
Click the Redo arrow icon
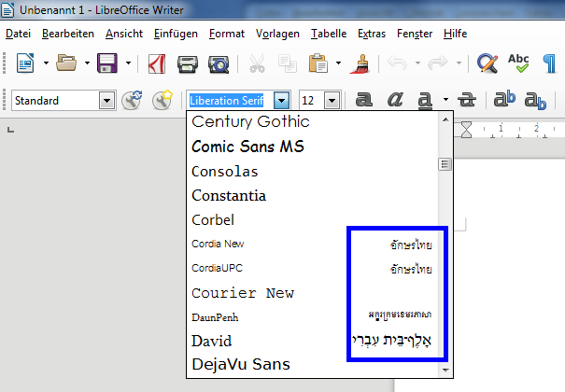437,63
